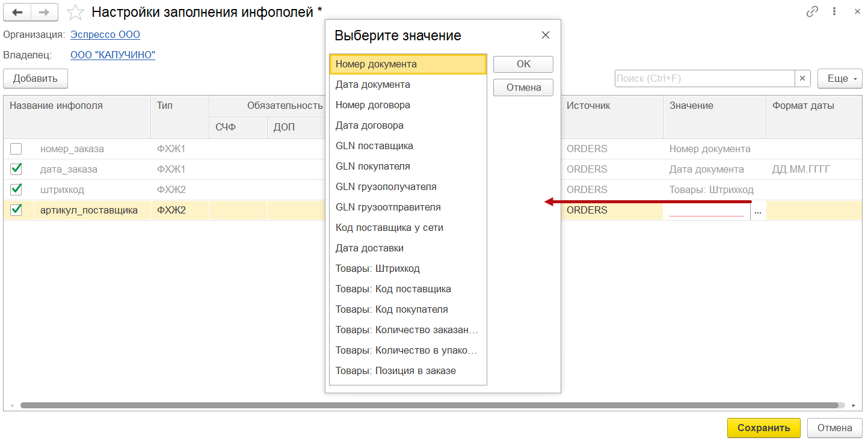Select 'Номер документа' in the list
The image size is (868, 442).
point(408,64)
